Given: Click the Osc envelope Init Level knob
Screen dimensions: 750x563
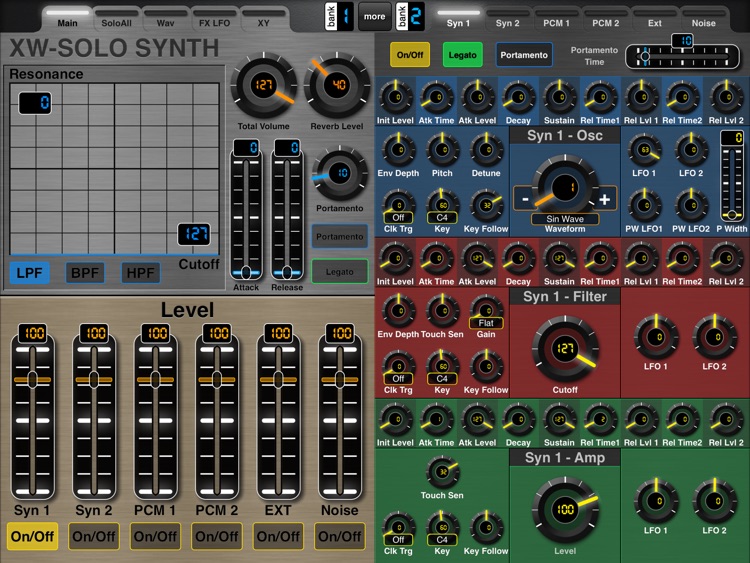Looking at the screenshot, I should (396, 97).
